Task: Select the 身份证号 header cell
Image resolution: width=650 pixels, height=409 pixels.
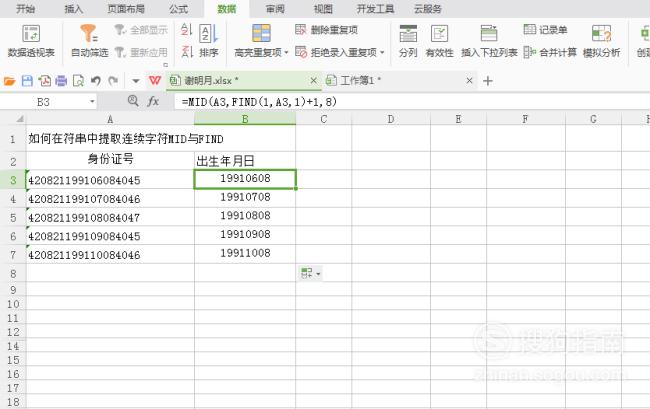Action: pos(110,160)
